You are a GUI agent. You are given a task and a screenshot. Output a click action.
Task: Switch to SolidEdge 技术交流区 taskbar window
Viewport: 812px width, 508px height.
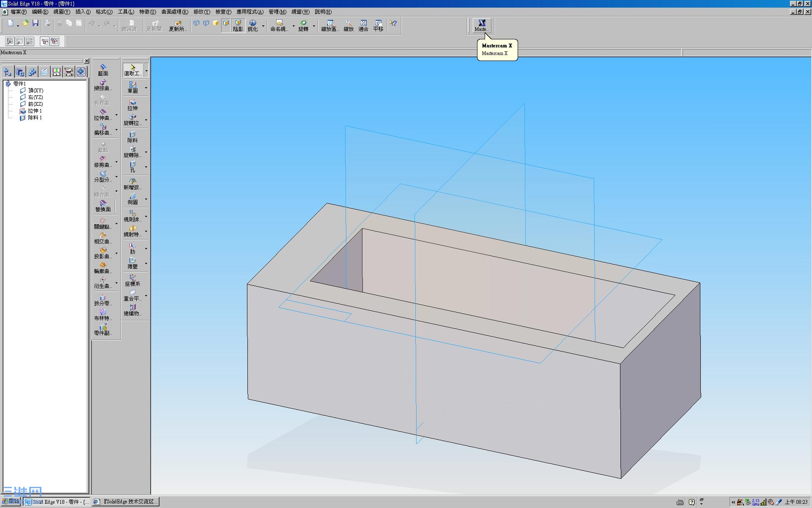click(x=126, y=502)
